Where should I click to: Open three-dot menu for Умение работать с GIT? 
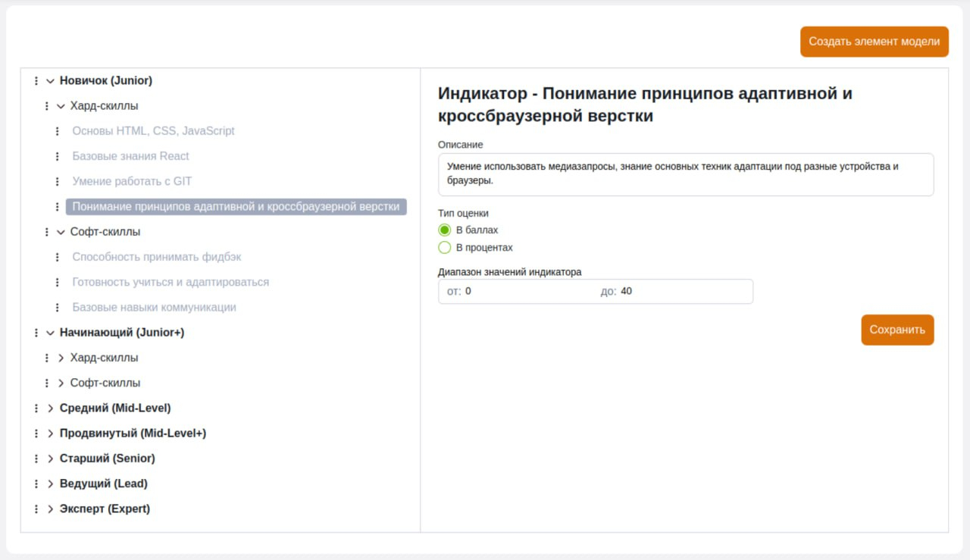pos(57,182)
